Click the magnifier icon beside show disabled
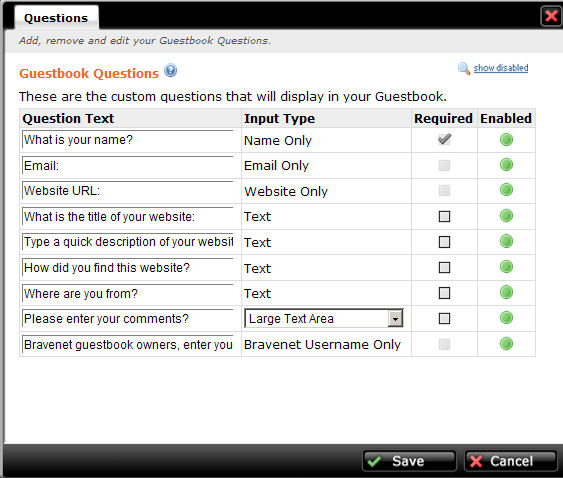The height and width of the screenshot is (478, 563). (x=464, y=68)
